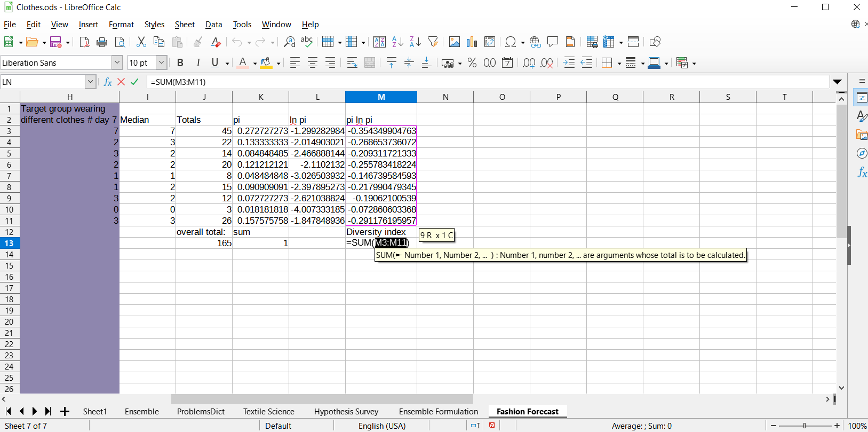Center text horizontally
This screenshot has height=432, width=868.
(313, 63)
